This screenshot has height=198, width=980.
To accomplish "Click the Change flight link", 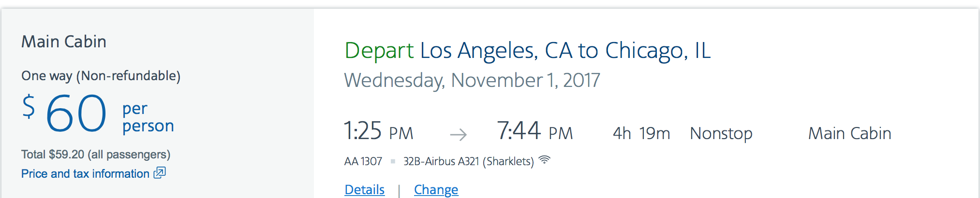I will coord(436,189).
